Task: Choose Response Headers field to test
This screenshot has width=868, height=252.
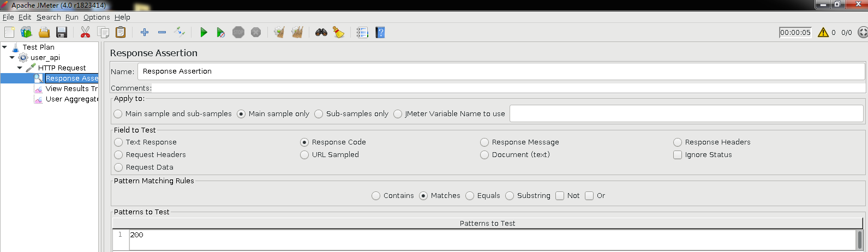Action: tap(712, 142)
